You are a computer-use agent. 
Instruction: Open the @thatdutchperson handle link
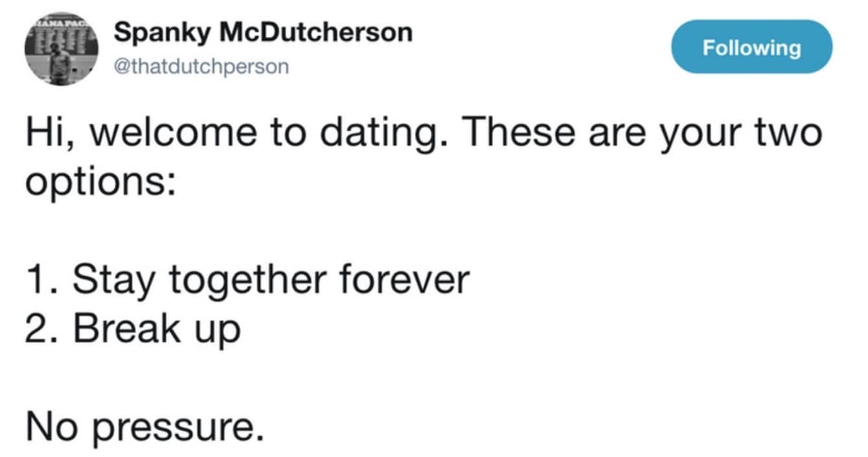(x=201, y=67)
